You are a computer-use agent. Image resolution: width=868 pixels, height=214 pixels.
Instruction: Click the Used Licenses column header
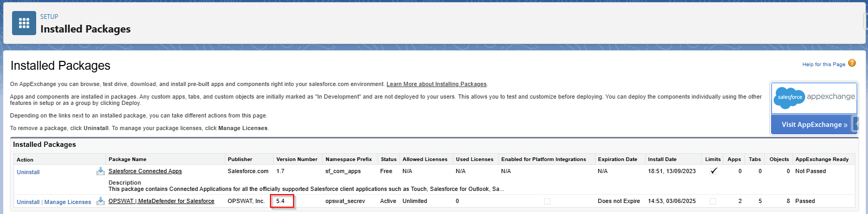(x=474, y=159)
